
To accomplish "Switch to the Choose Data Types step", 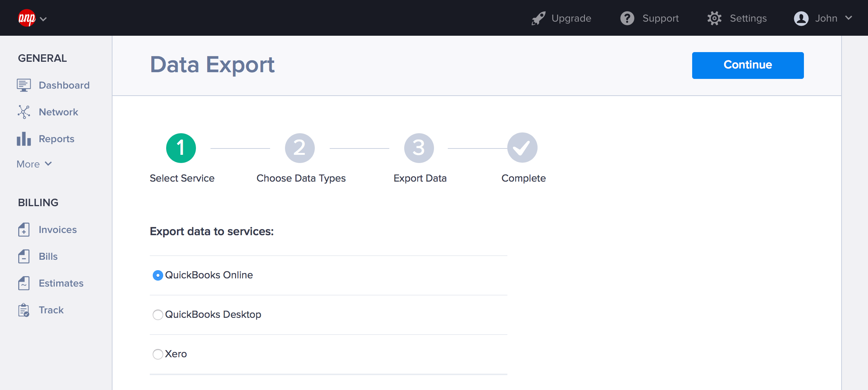I will tap(300, 147).
